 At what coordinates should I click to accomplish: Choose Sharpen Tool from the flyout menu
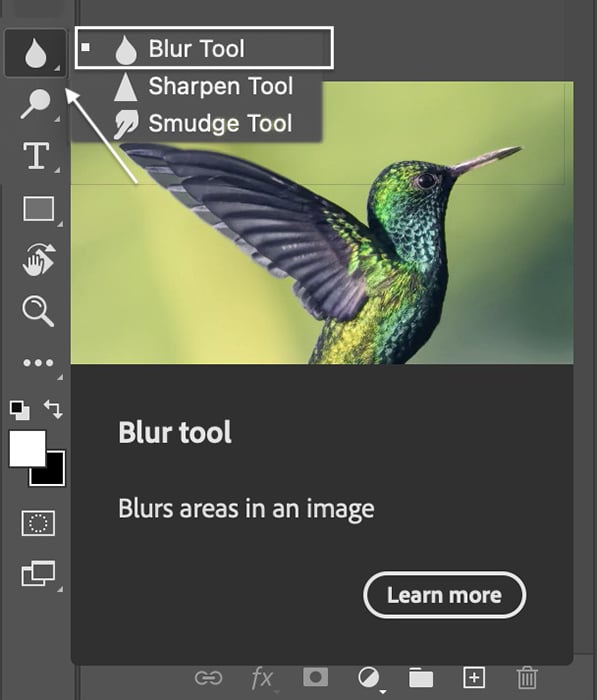(x=204, y=86)
